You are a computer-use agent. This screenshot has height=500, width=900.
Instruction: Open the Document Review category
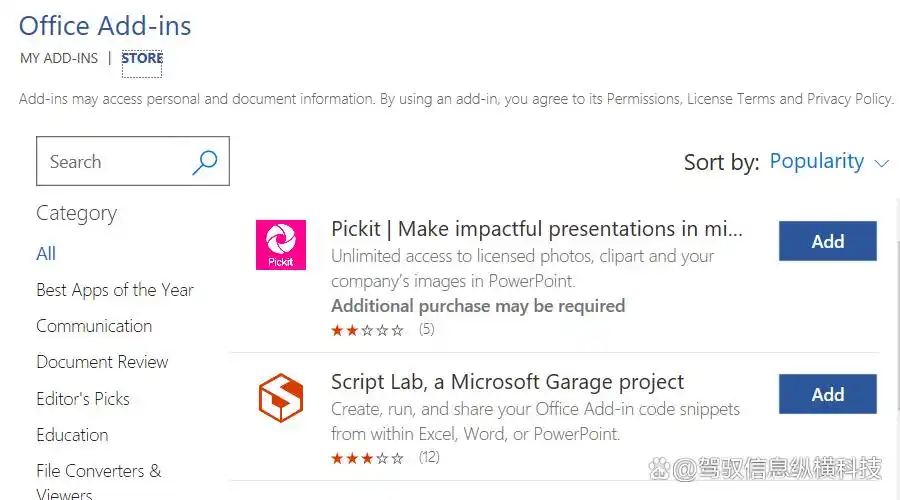pos(102,362)
